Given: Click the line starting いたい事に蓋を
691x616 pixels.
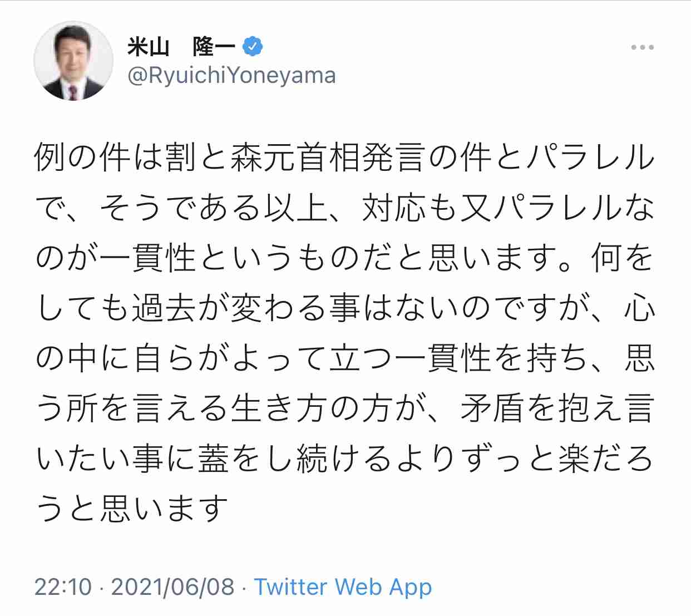Looking at the screenshot, I should pyautogui.click(x=345, y=458).
